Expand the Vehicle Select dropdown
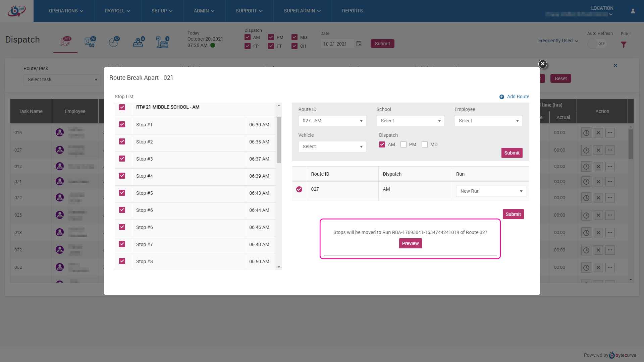The height and width of the screenshot is (362, 644). (332, 146)
